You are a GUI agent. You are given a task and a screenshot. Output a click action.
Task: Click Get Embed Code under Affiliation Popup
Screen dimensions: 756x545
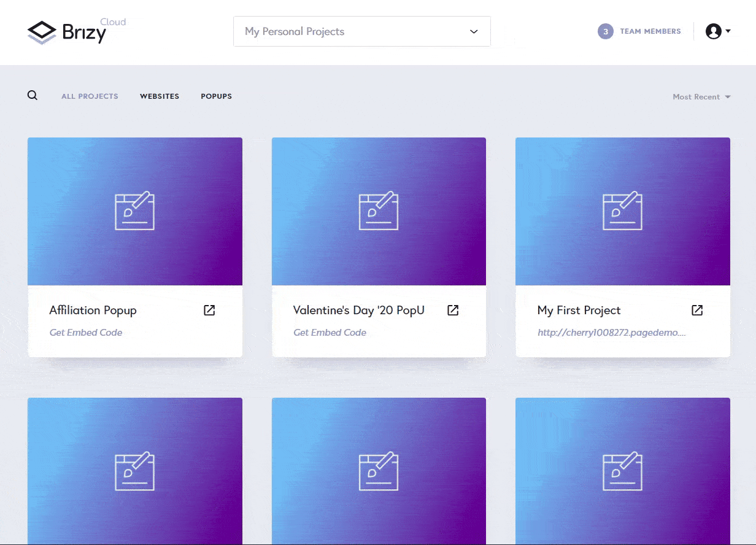(x=86, y=333)
